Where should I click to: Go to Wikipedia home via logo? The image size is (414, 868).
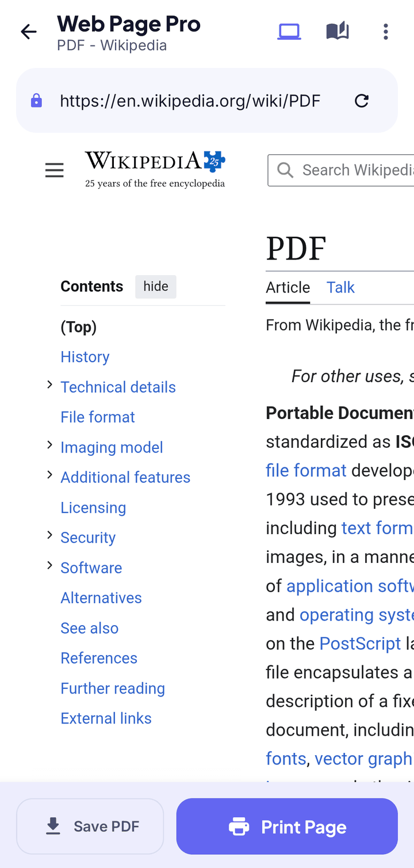click(155, 169)
